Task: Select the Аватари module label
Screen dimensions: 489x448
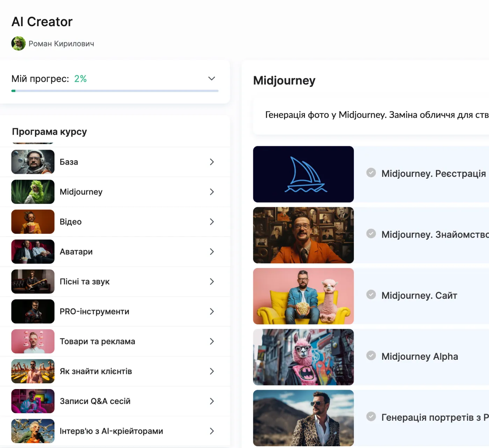Action: 76,252
